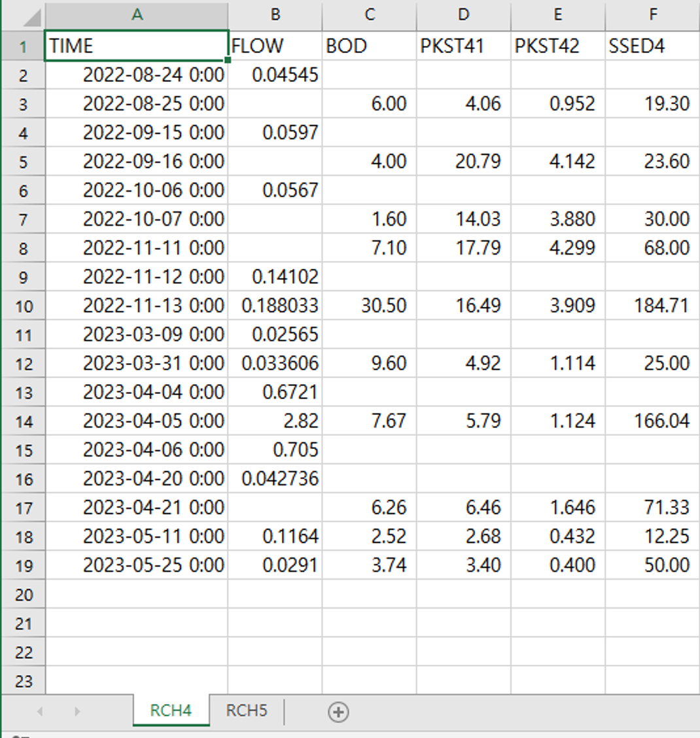This screenshot has height=738, width=700.
Task: Select row 20 header
Action: pos(24,595)
